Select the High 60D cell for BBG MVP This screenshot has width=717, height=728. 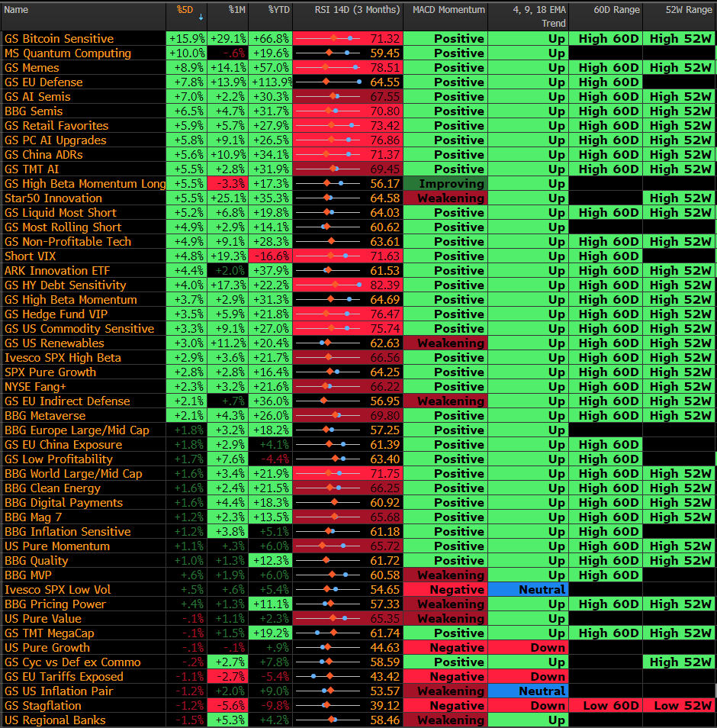[606, 575]
